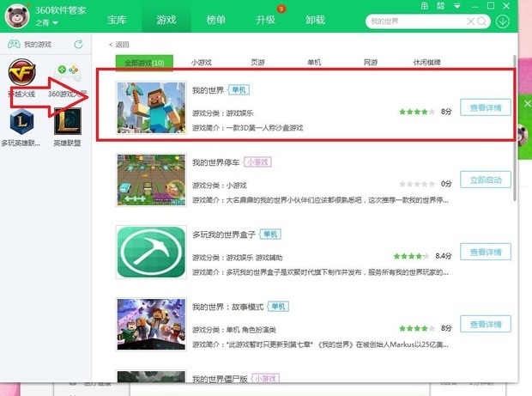Click 查看详情 for 多玩我的世界盒子
The width and height of the screenshot is (532, 396).
click(486, 252)
